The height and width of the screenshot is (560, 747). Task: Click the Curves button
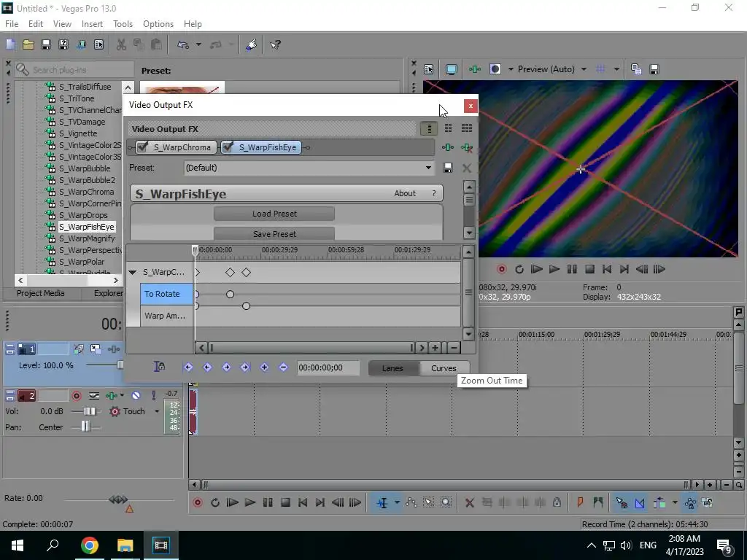[x=444, y=368]
